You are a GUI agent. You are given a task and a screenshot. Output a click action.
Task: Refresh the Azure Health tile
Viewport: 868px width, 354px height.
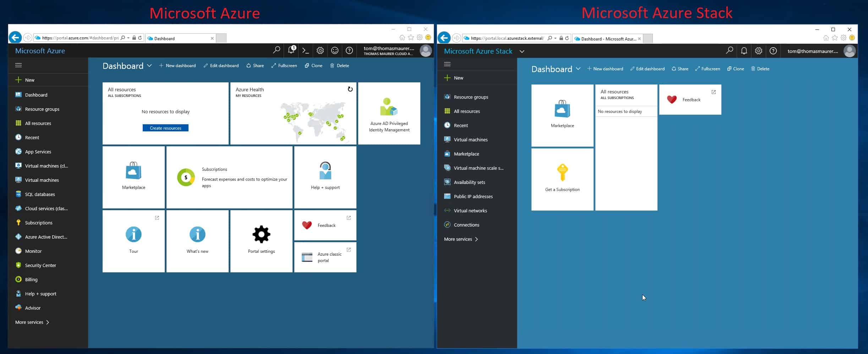(350, 89)
